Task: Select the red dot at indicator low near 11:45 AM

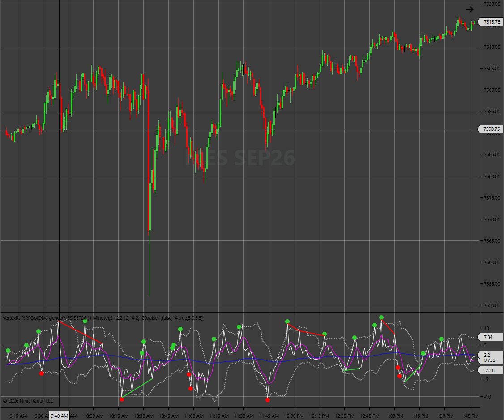Action: pos(268,400)
